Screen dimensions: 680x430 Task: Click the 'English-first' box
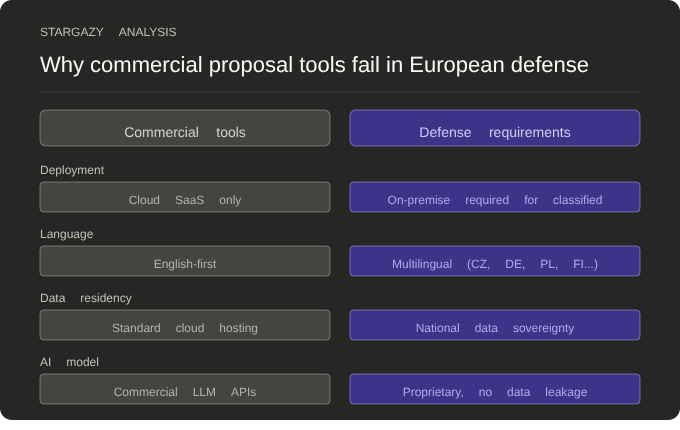click(185, 262)
